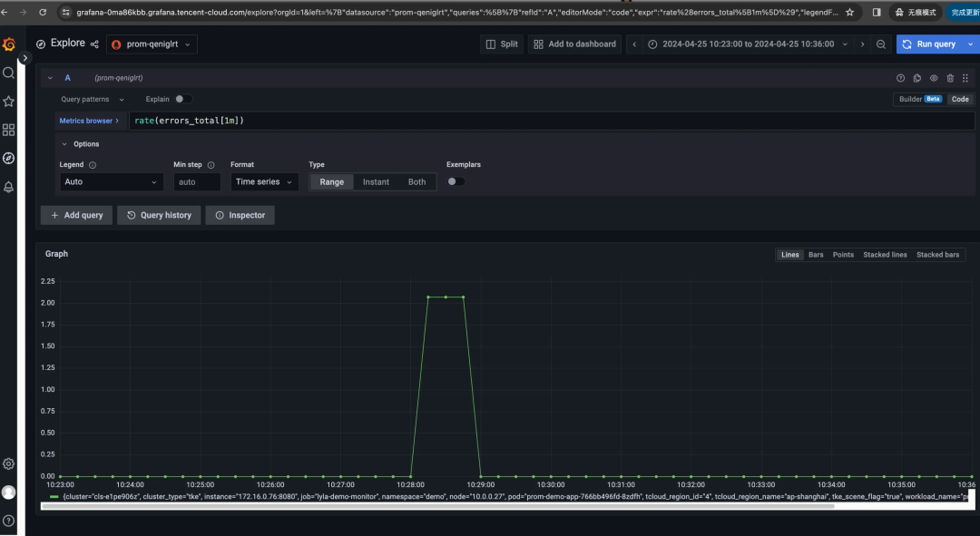
Task: Open the time range picker
Action: pyautogui.click(x=748, y=44)
